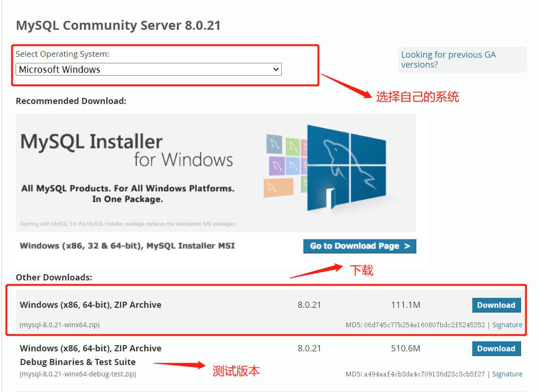Click the '(mysql-8.0.21-winx64.zip)' filename
Screen dimensions: 539x392
(x=60, y=325)
